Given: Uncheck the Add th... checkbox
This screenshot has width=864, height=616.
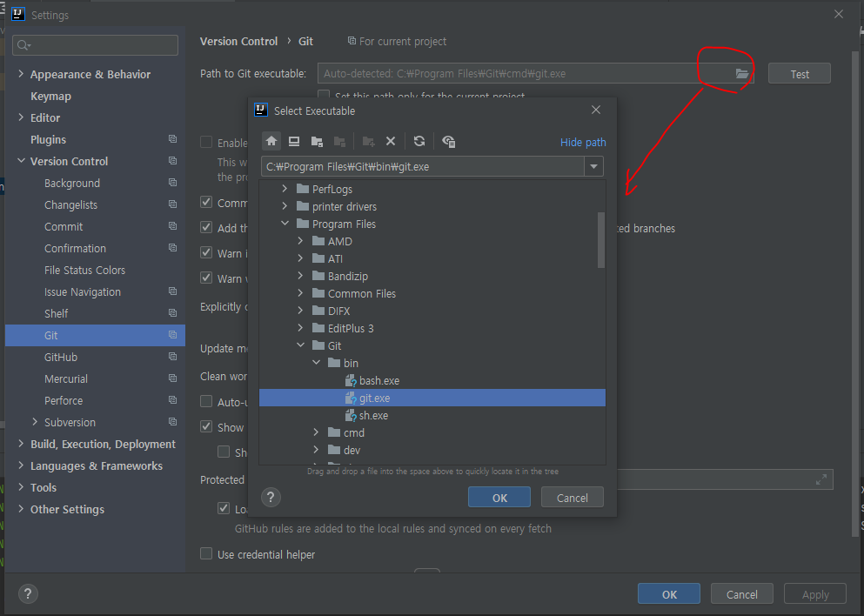Looking at the screenshot, I should tap(206, 227).
